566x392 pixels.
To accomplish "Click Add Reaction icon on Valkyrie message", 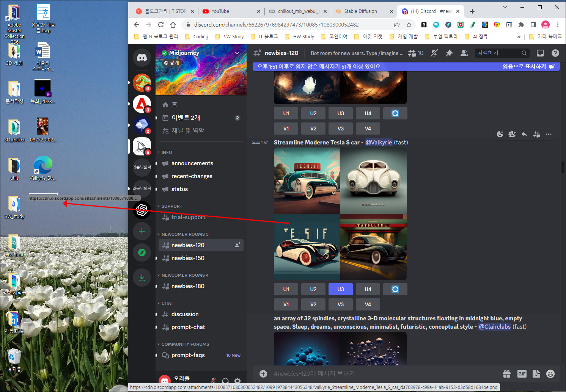I will 500,134.
